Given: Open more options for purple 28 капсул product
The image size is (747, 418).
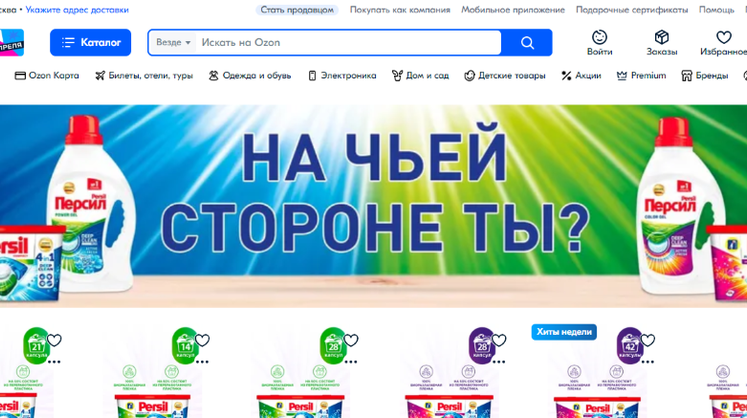Looking at the screenshot, I should pos(499,362).
